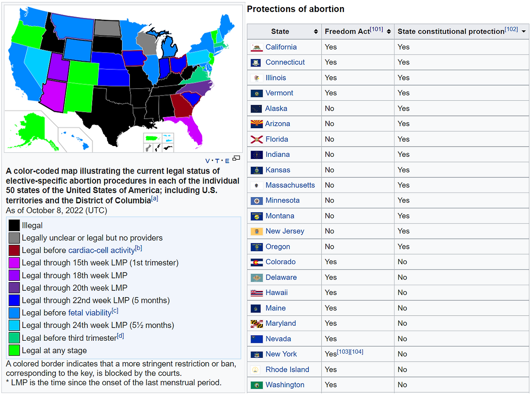Open the T talk template link
The height and width of the screenshot is (394, 532).
tap(217, 161)
